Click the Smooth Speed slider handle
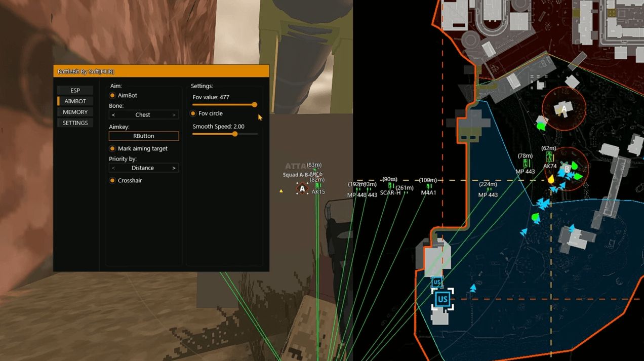This screenshot has width=644, height=361. pyautogui.click(x=235, y=134)
